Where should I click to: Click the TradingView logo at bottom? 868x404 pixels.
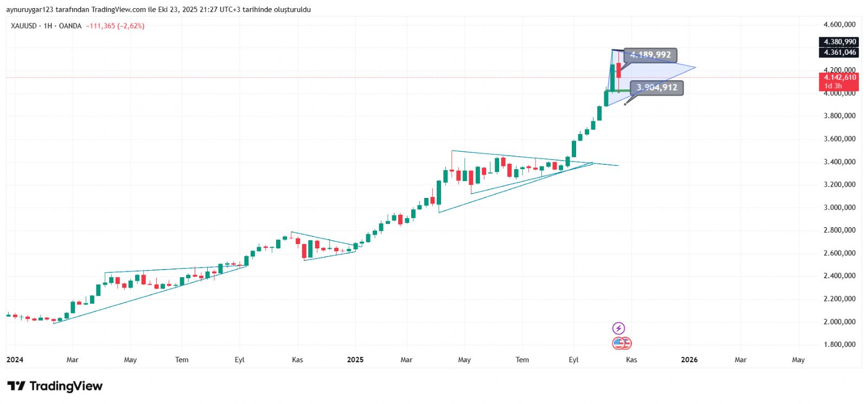(55, 386)
